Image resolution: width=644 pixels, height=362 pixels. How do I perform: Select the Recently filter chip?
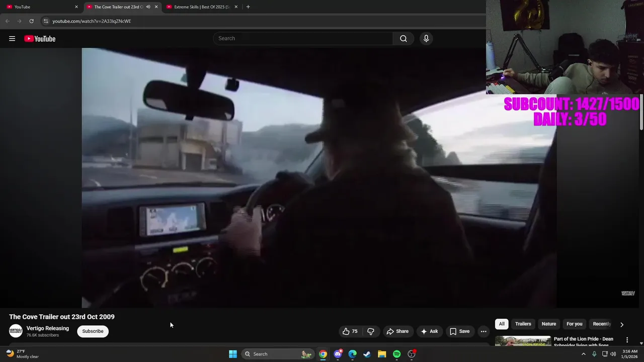(x=602, y=324)
